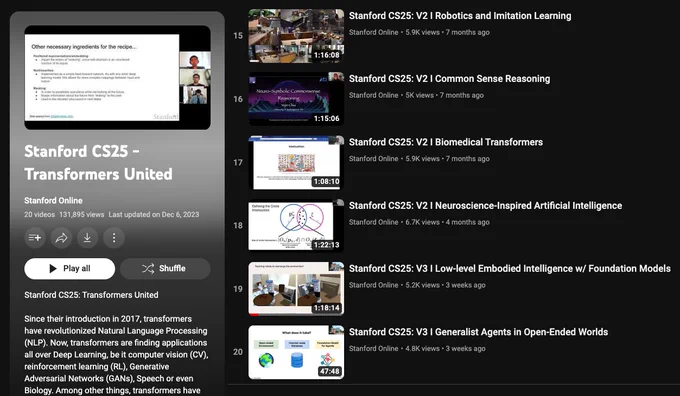Viewport: 680px width, 396px height.
Task: Click the save playlist icon
Action: (x=35, y=238)
